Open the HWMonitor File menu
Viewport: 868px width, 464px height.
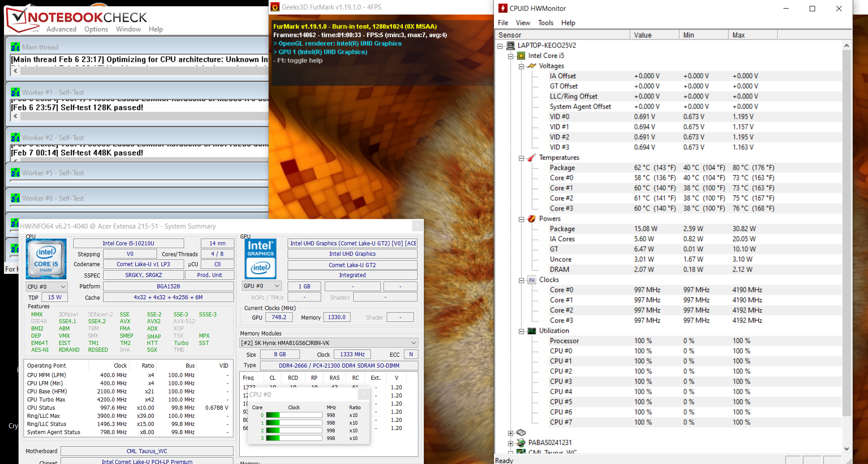[503, 23]
